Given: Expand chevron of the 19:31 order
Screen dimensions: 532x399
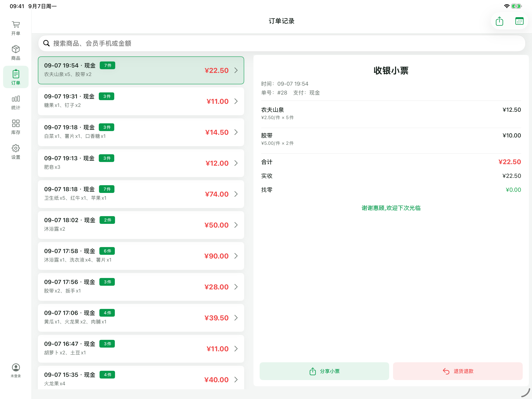Looking at the screenshot, I should point(236,101).
